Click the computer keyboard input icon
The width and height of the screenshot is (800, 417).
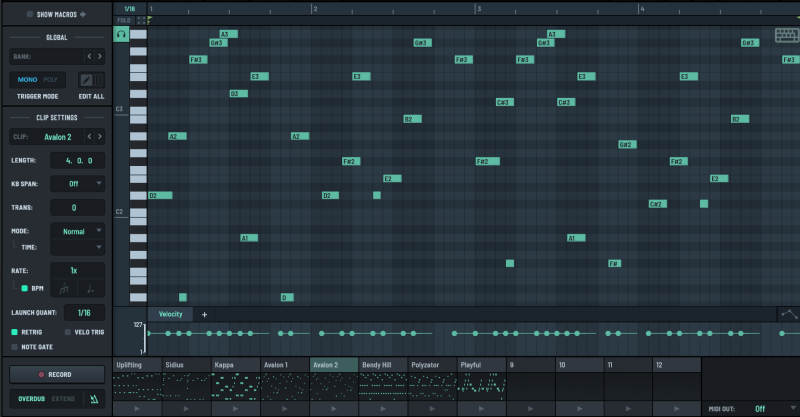tap(786, 35)
